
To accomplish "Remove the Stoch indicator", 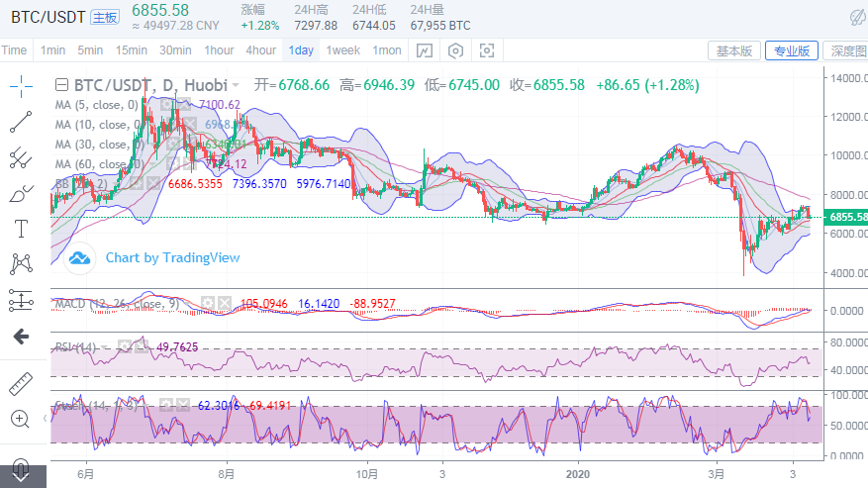I will [x=183, y=406].
